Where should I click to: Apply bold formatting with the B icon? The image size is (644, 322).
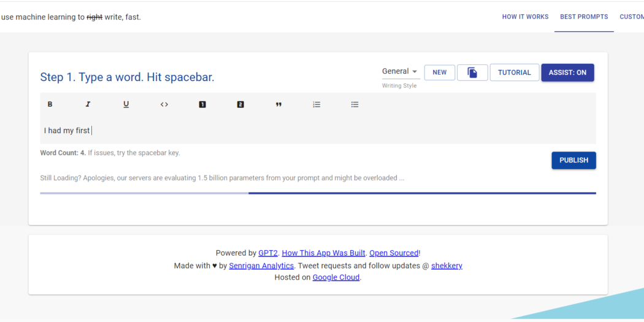coord(50,105)
